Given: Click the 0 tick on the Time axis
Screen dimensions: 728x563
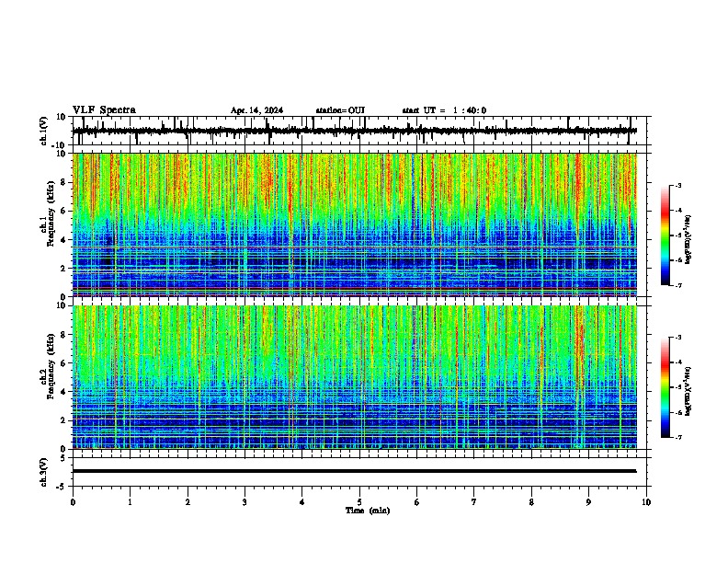Looking at the screenshot, I should point(73,502).
